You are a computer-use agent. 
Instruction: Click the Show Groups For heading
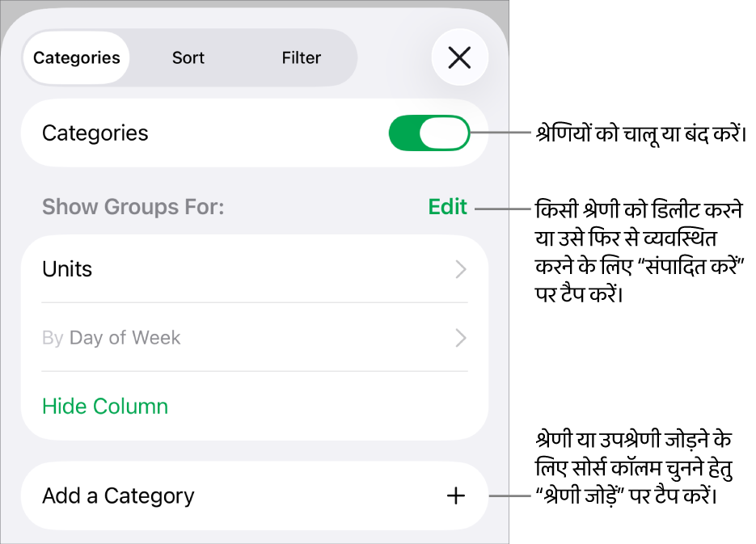pyautogui.click(x=133, y=207)
